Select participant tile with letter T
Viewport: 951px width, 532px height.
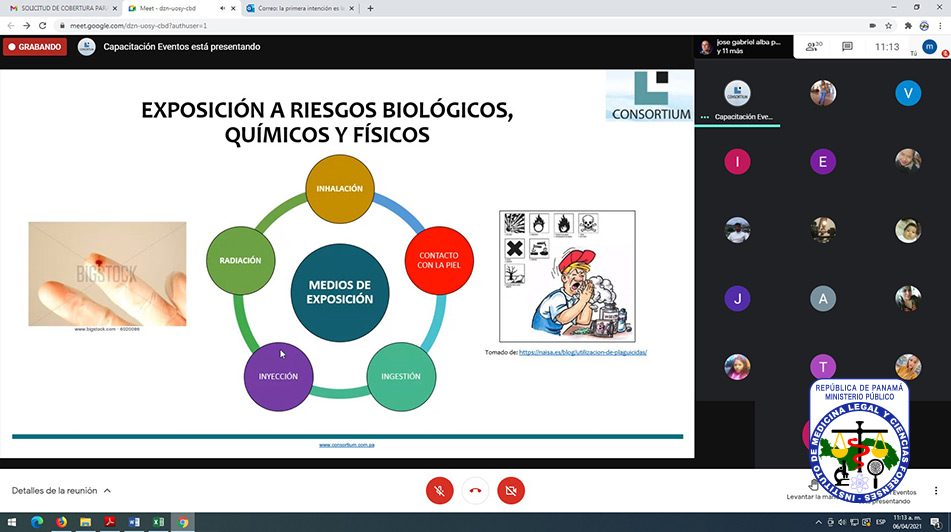click(822, 366)
